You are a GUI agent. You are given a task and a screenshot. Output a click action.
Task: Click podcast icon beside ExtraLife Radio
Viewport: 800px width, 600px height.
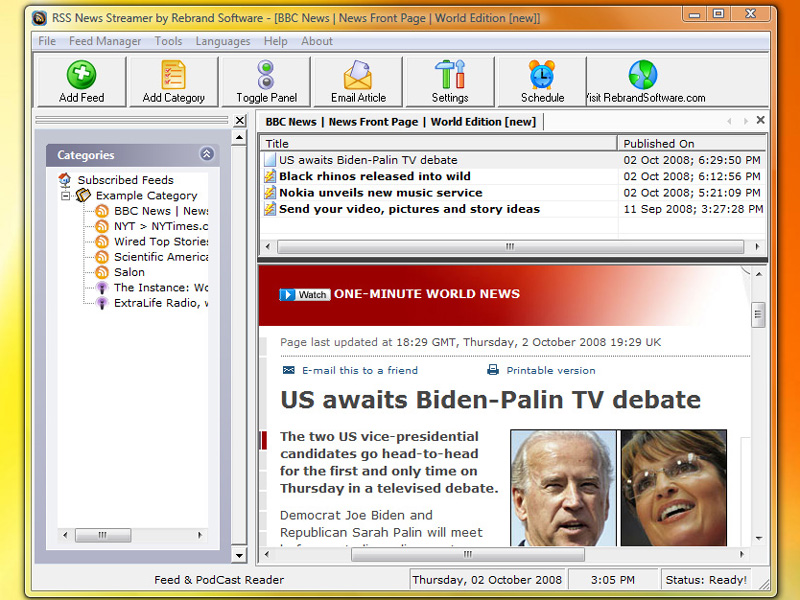(102, 303)
